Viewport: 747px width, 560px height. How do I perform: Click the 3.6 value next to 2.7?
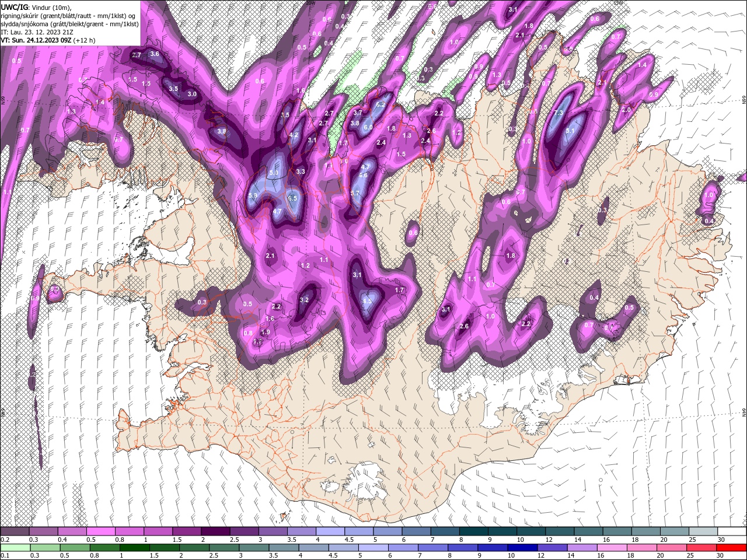point(155,54)
